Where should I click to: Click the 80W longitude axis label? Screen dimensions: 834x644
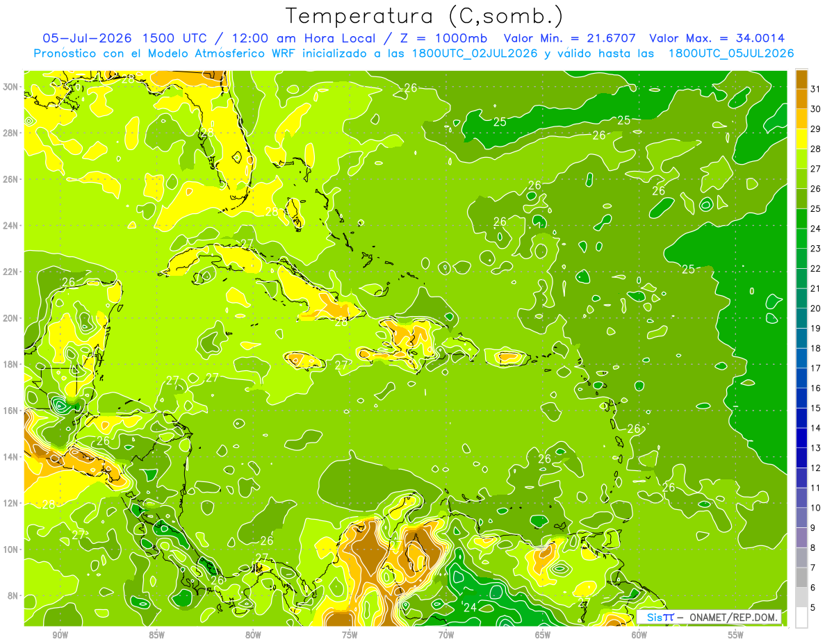253,635
